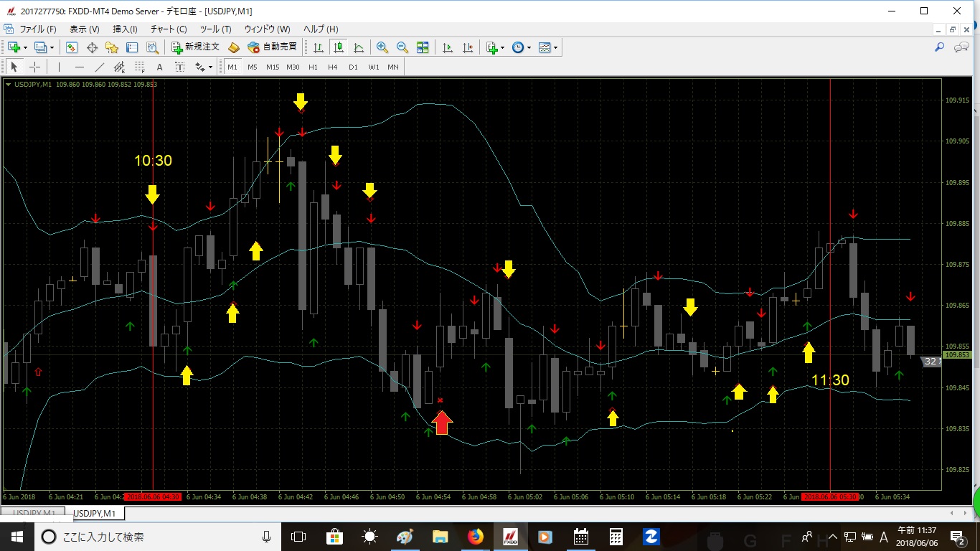Image resolution: width=980 pixels, height=551 pixels.
Task: Open the ファイル (F) menu
Action: [x=38, y=29]
